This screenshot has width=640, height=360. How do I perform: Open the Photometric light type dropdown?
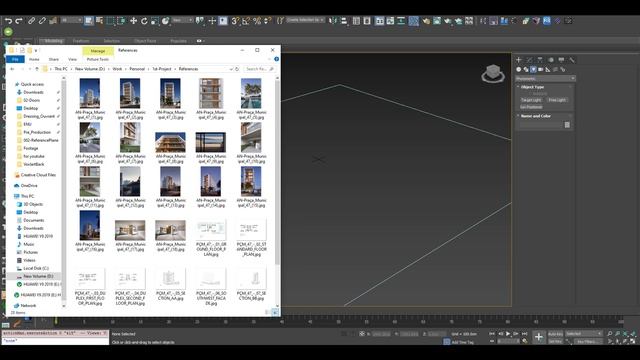545,78
